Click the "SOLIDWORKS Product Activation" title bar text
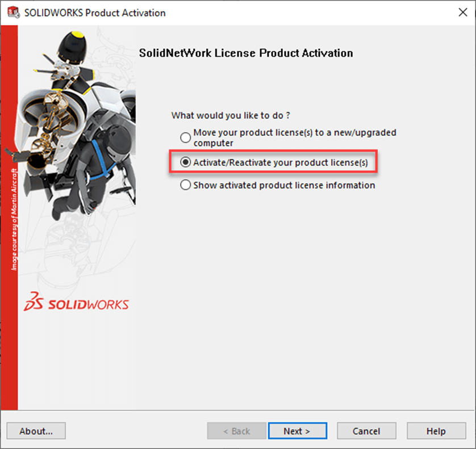This screenshot has height=449, width=476. (x=95, y=12)
